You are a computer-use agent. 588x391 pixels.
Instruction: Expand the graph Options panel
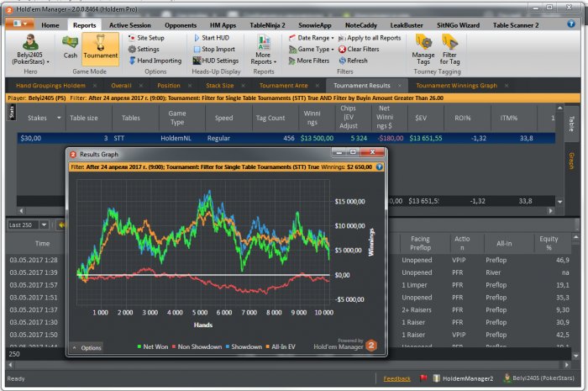click(x=87, y=347)
